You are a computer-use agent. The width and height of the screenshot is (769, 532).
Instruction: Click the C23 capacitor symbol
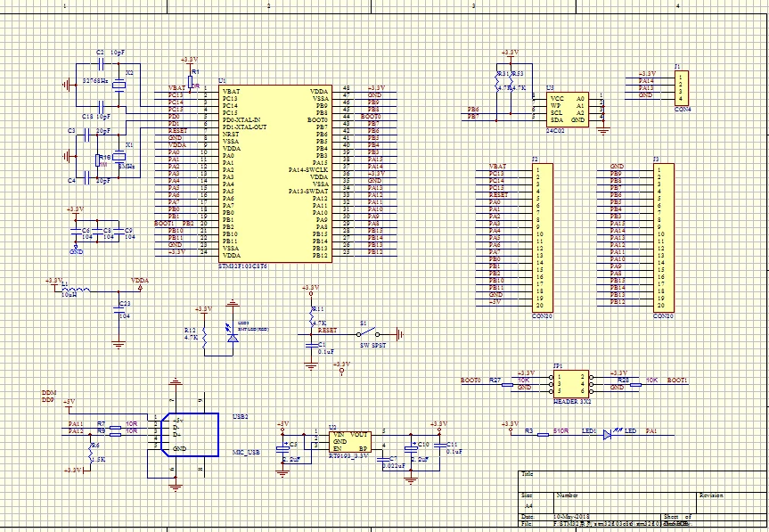click(119, 309)
